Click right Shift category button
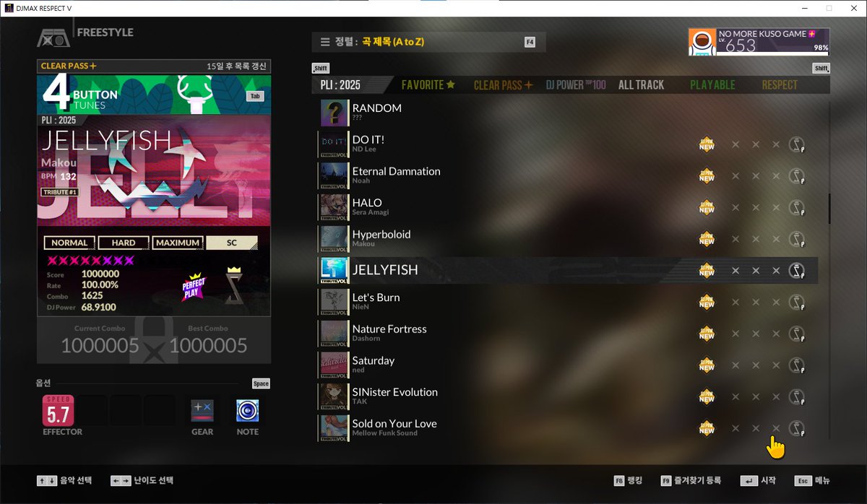Viewport: 867px width, 504px height. point(821,69)
